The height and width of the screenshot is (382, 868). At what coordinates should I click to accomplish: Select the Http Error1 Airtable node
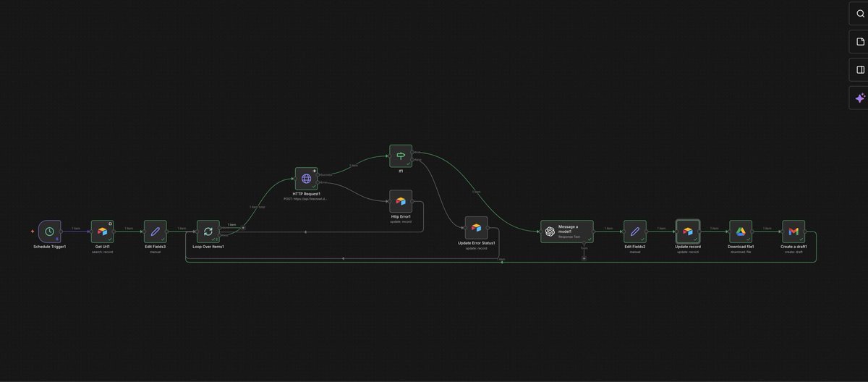point(401,202)
